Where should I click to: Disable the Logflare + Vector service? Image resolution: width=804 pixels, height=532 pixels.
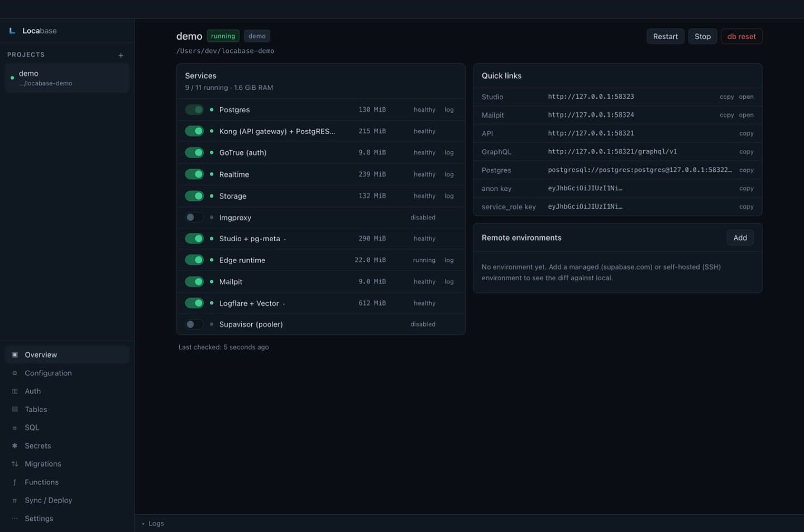click(194, 303)
